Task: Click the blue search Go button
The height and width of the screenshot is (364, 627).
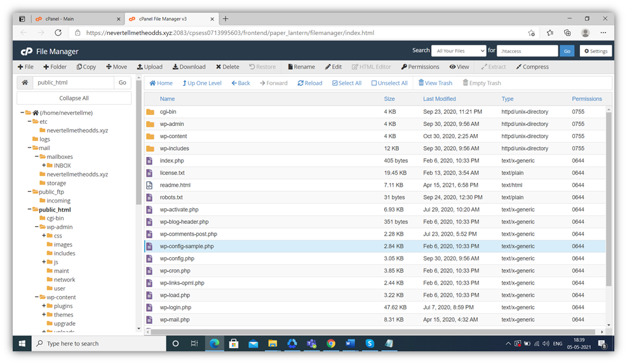Action: coord(567,51)
